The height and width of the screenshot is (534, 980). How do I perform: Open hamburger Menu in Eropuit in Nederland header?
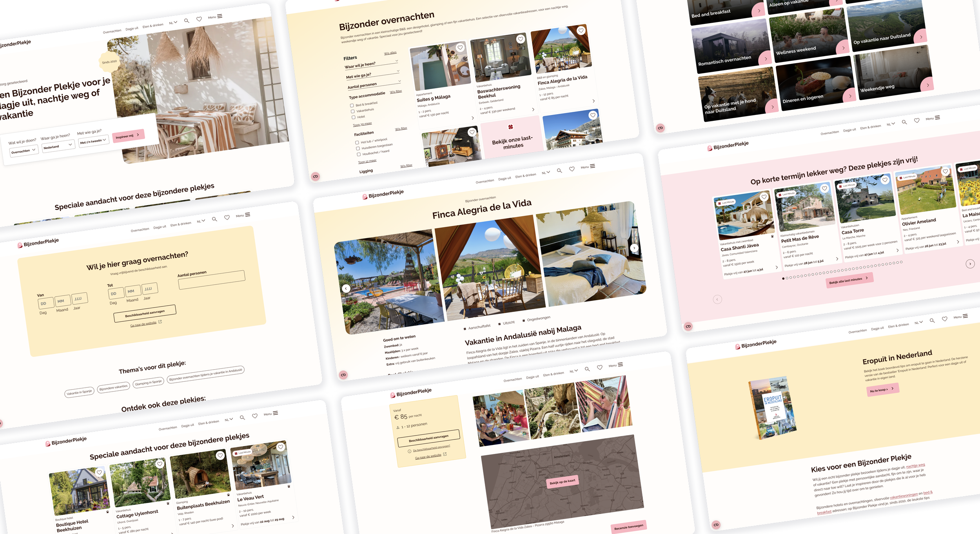click(960, 316)
